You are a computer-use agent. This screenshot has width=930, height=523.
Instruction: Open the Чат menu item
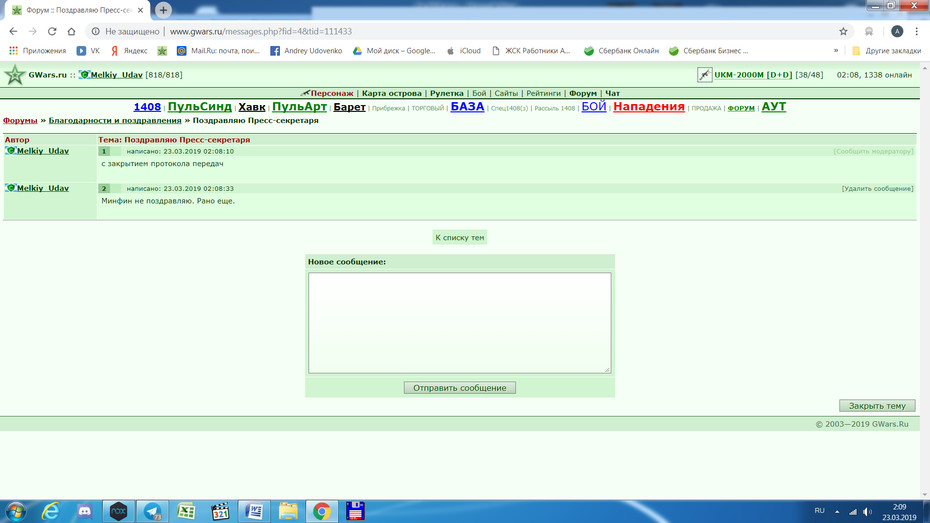612,93
